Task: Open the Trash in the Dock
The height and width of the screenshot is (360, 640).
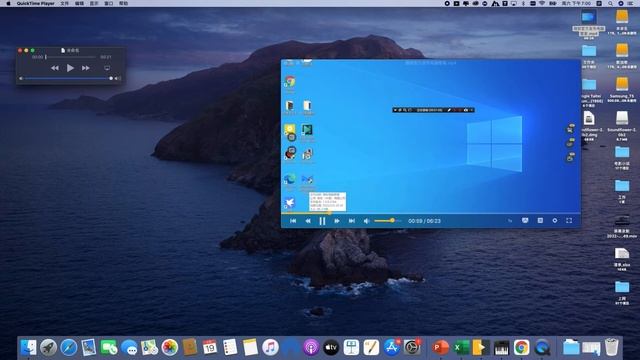Action: click(611, 347)
